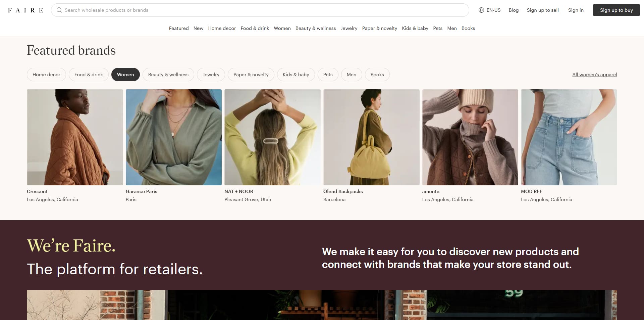Image resolution: width=644 pixels, height=320 pixels.
Task: Click the Ölend Backpacks brand name
Action: point(343,191)
